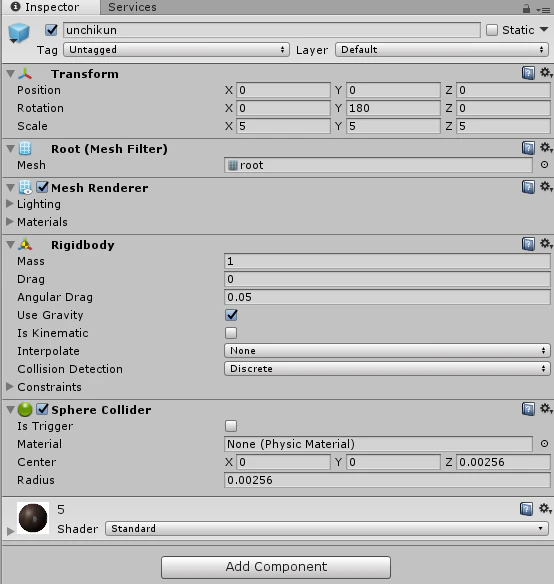Viewport: 554px width, 584px height.
Task: Disable the Sphere Collider component checkbox
Action: pos(42,409)
